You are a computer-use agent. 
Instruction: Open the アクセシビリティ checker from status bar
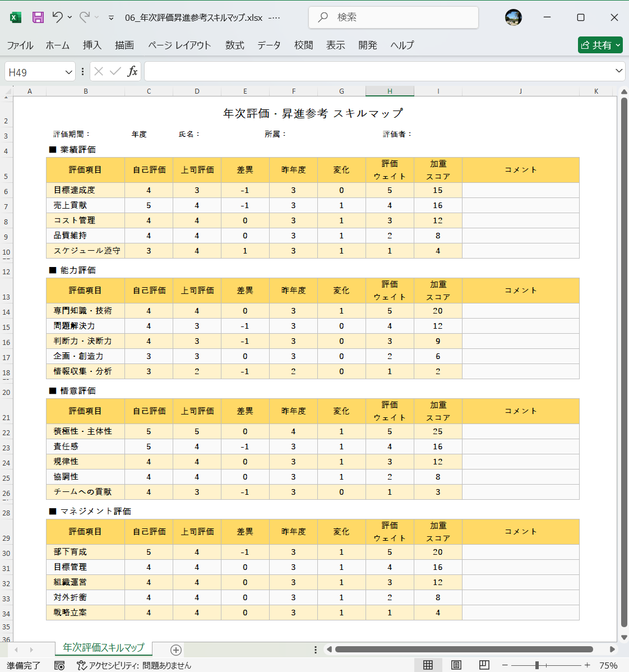point(126,666)
